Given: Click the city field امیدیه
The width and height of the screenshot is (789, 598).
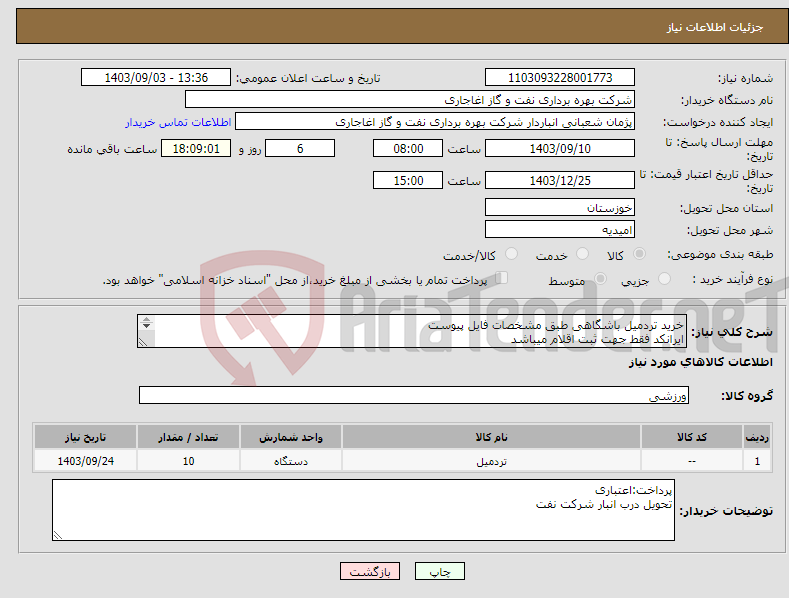Looking at the screenshot, I should [x=560, y=230].
